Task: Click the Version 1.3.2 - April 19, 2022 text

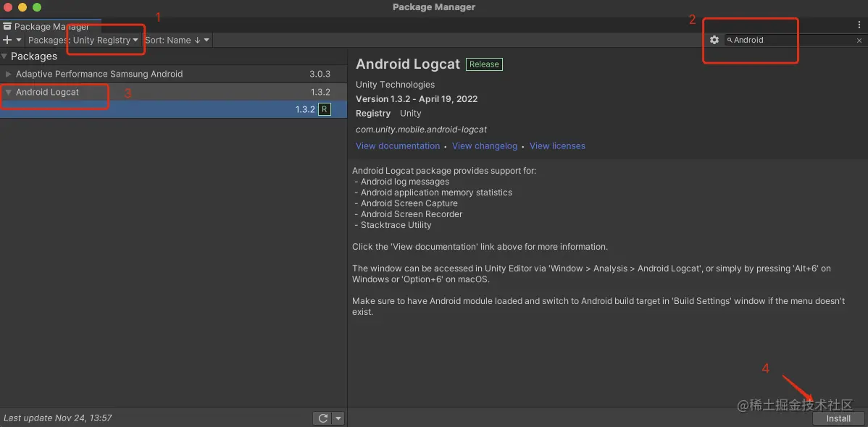Action: pyautogui.click(x=417, y=99)
